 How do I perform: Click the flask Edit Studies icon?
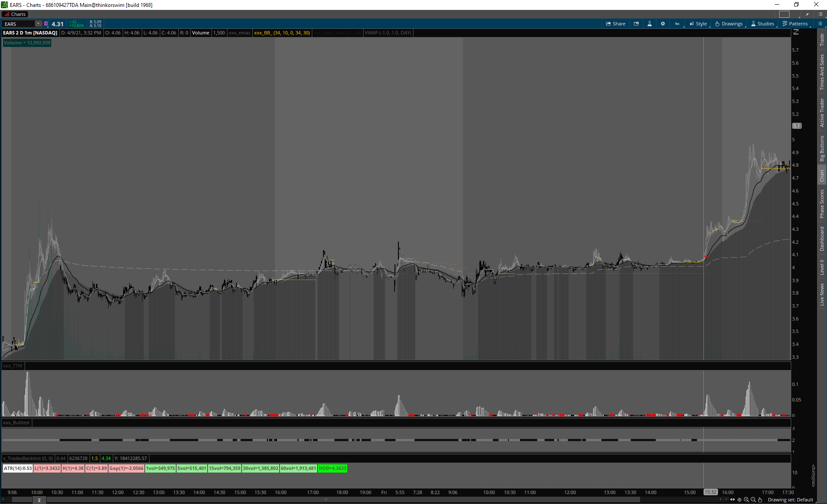(x=650, y=24)
